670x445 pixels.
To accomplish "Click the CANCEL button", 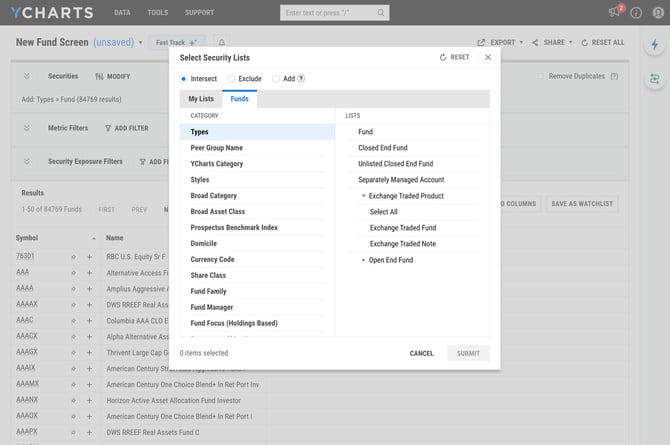I will coord(421,353).
